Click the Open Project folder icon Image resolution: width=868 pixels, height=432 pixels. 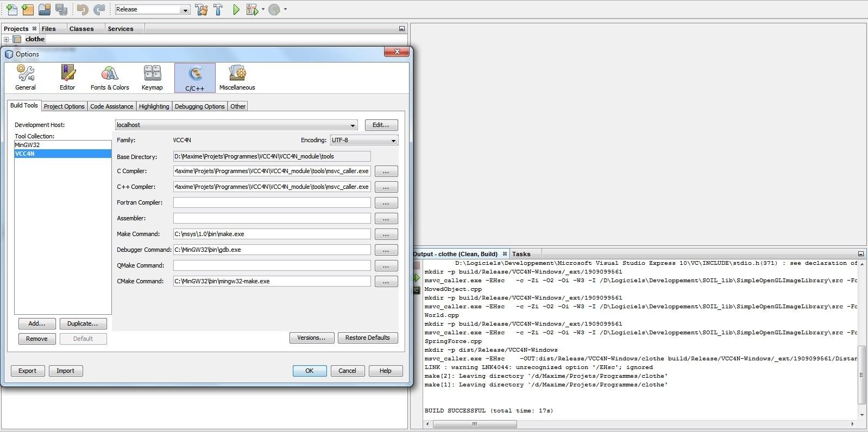tap(45, 9)
